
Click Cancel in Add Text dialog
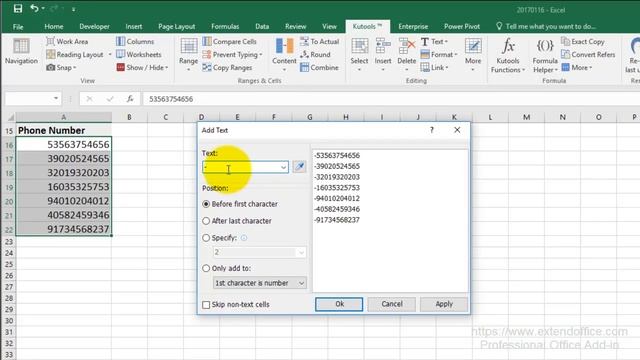392,304
